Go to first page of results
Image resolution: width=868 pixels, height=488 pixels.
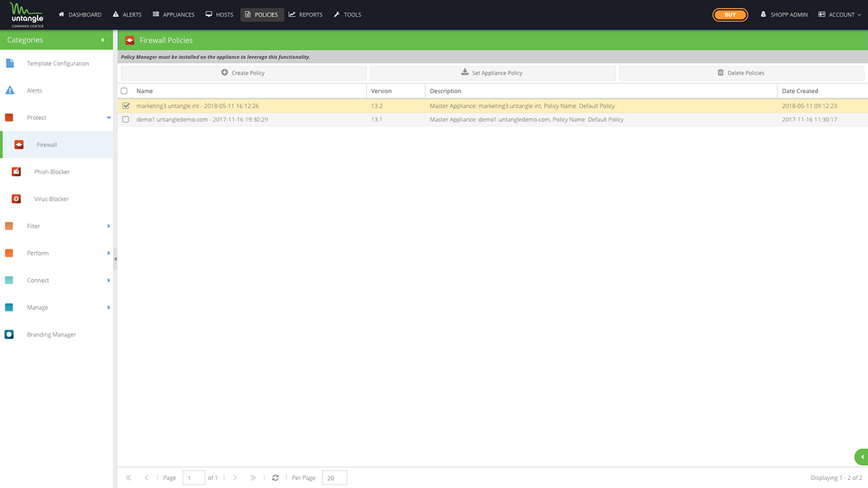129,478
